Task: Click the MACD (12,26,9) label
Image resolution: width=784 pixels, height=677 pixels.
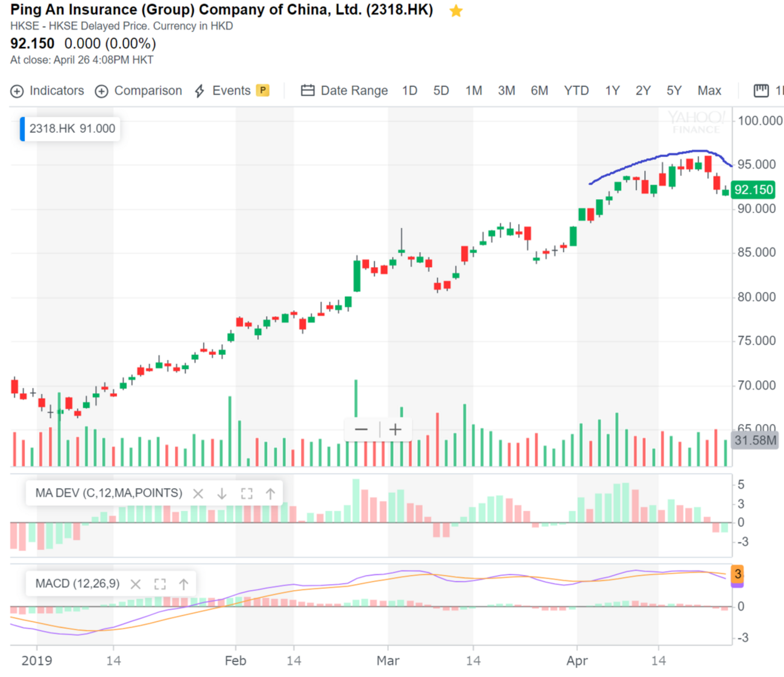Action: pos(77,583)
